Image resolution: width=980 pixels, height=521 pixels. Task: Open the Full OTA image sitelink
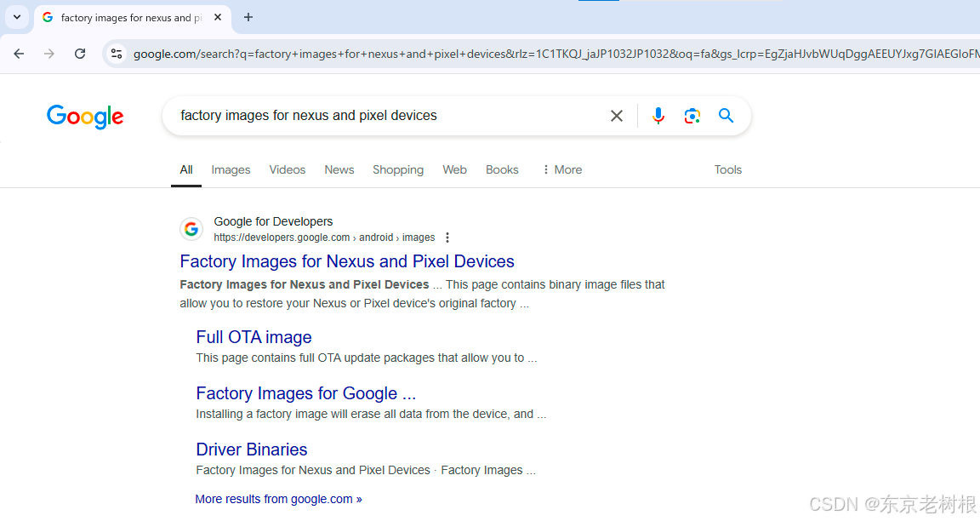tap(254, 337)
